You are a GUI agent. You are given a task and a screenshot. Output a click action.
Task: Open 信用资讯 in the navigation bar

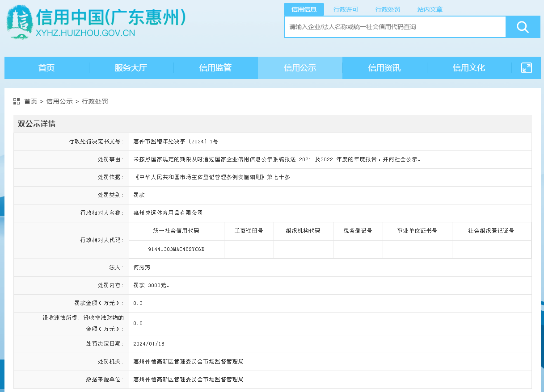pos(384,68)
